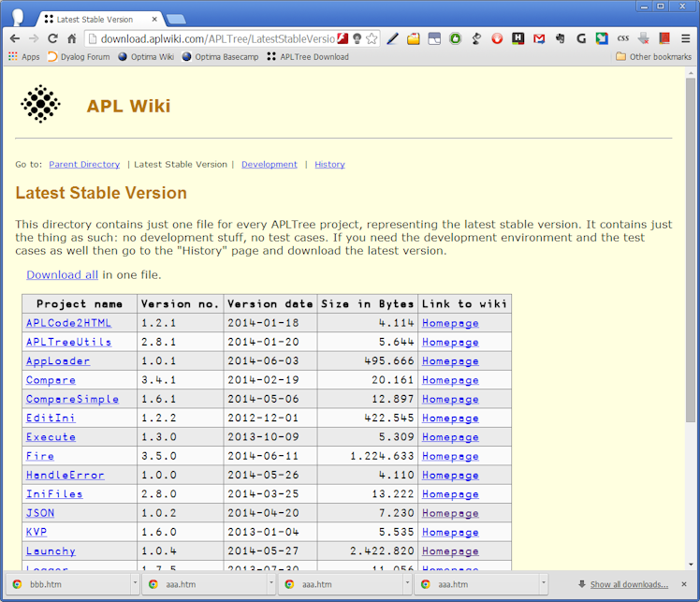Image resolution: width=700 pixels, height=602 pixels.
Task: Click the blue pen extension icon
Action: [x=392, y=38]
